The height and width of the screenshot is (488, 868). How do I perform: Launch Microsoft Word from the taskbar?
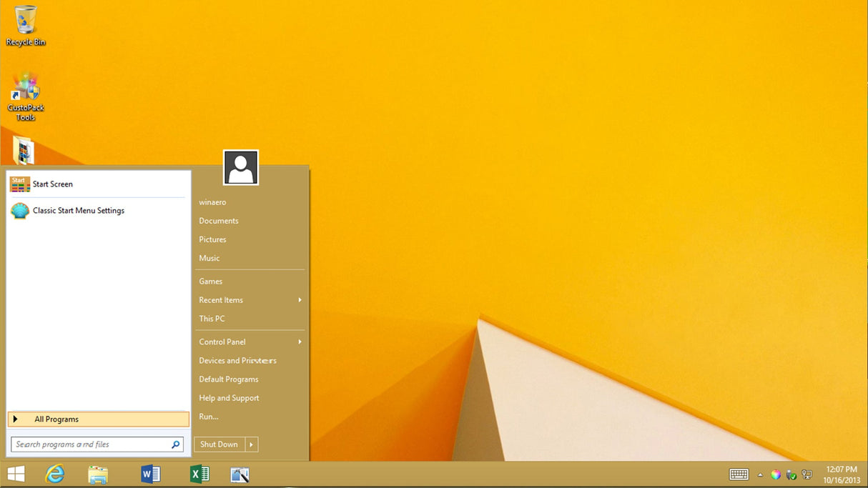(150, 474)
